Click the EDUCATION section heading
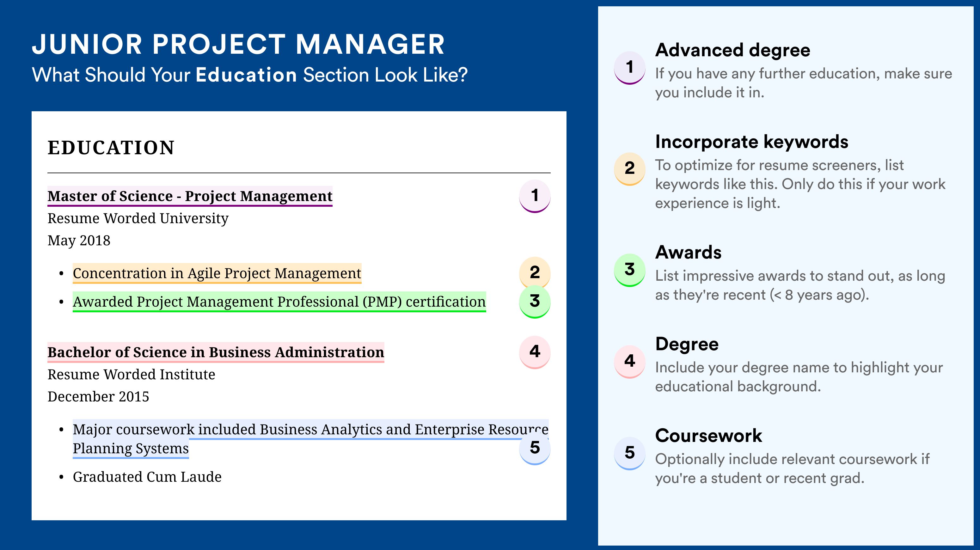Image resolution: width=980 pixels, height=550 pixels. [x=111, y=148]
